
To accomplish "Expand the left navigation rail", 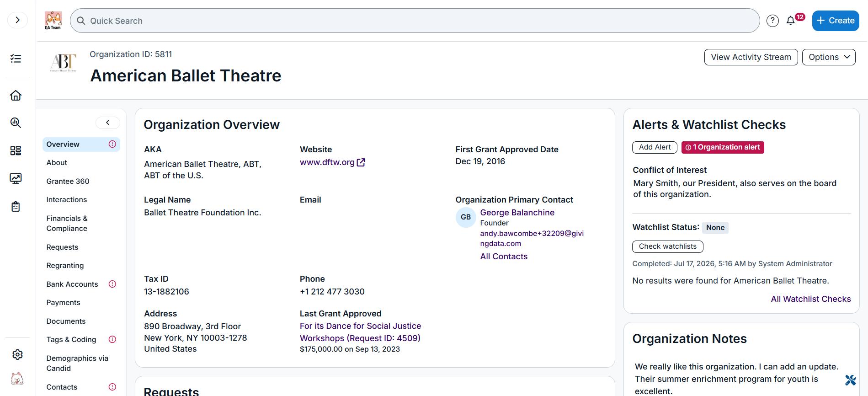I will pos(17,20).
